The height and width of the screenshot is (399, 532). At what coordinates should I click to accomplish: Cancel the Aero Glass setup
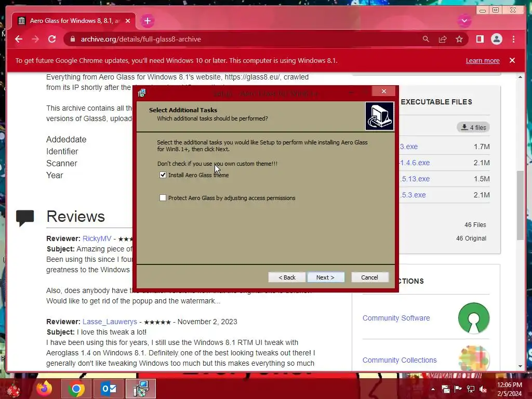[x=369, y=277]
